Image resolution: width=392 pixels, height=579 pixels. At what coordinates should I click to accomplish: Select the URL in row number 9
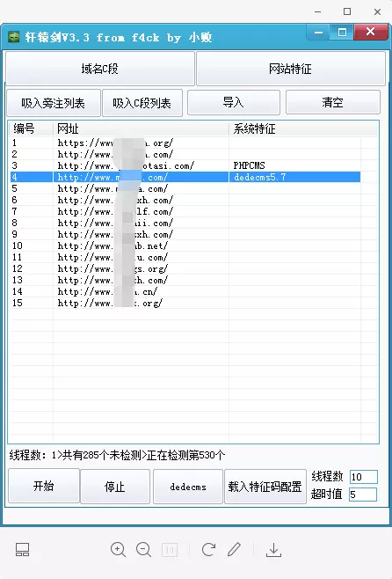coord(115,234)
